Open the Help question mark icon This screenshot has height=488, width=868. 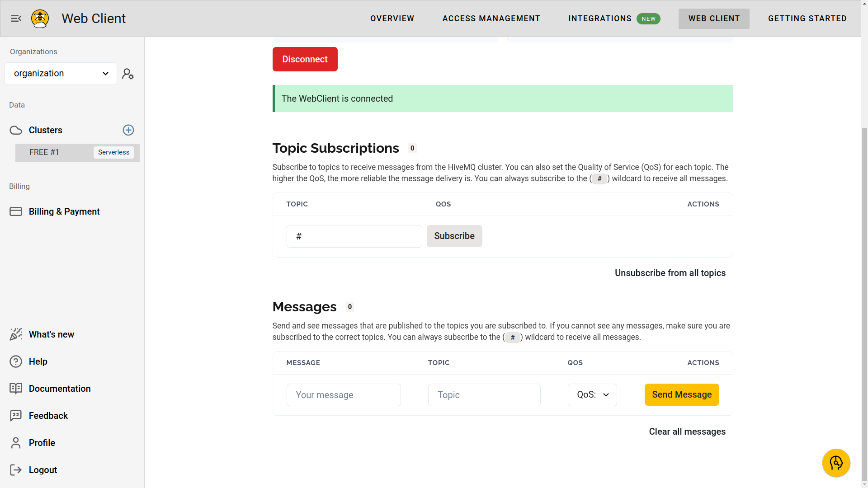point(16,361)
